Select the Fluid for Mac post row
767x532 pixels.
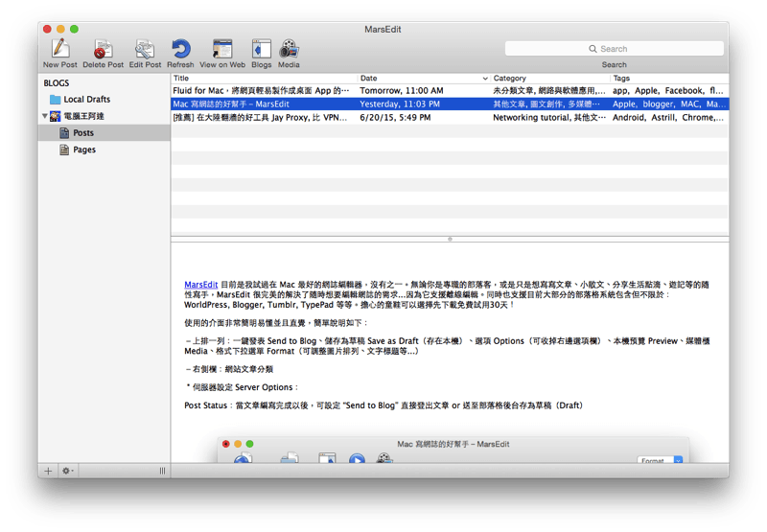[x=450, y=90]
